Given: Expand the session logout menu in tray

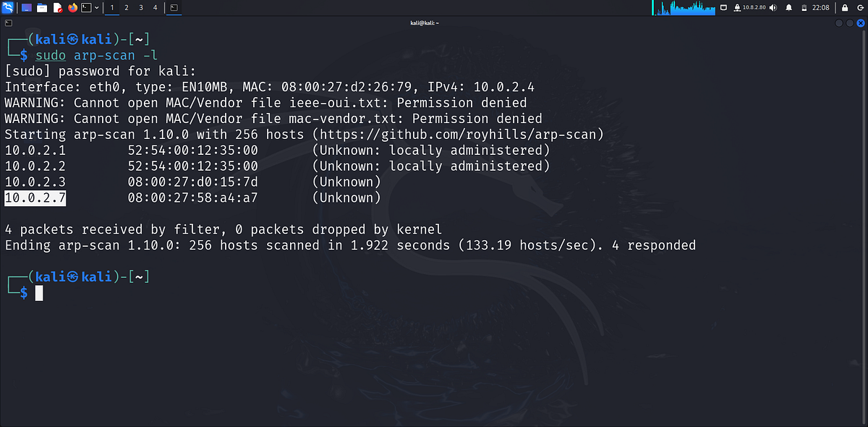Looking at the screenshot, I should (x=861, y=8).
